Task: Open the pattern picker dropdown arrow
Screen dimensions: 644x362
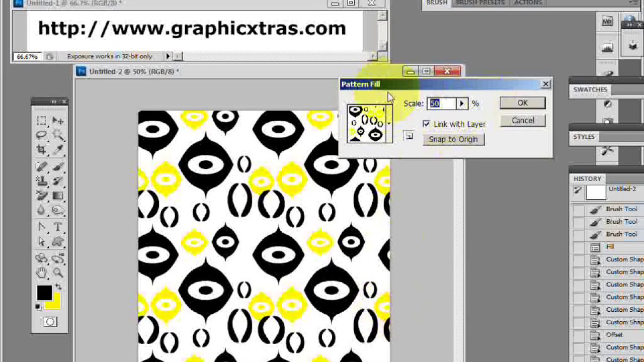Action: [388, 123]
